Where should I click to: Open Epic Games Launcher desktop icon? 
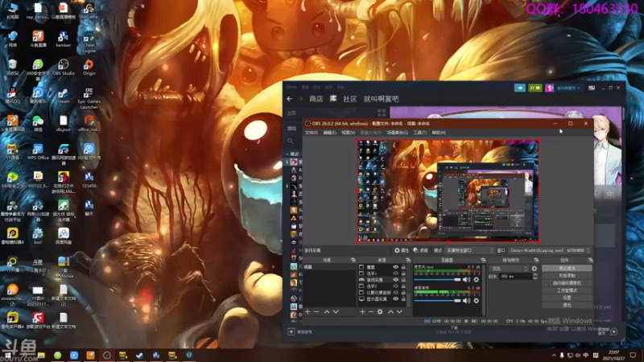(x=89, y=98)
